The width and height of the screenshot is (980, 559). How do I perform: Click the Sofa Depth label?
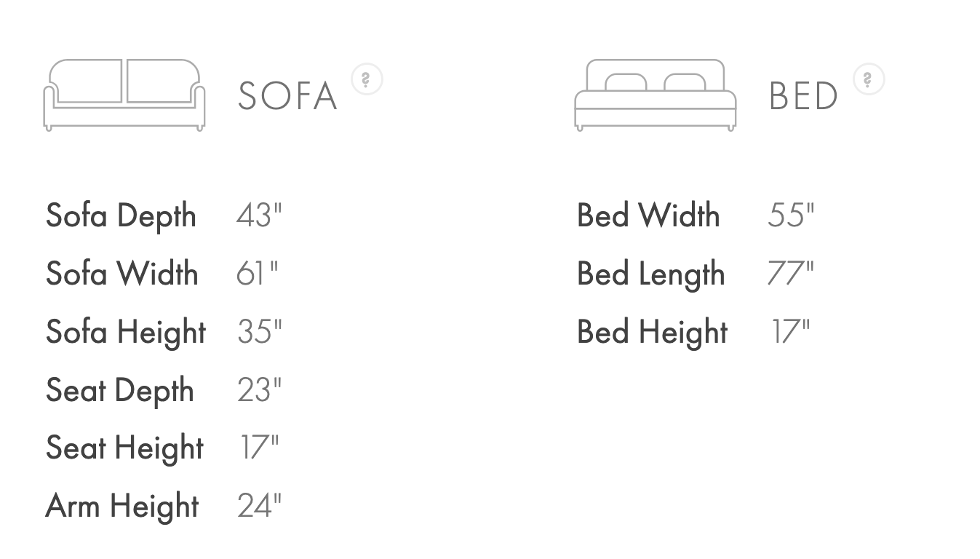coord(121,216)
